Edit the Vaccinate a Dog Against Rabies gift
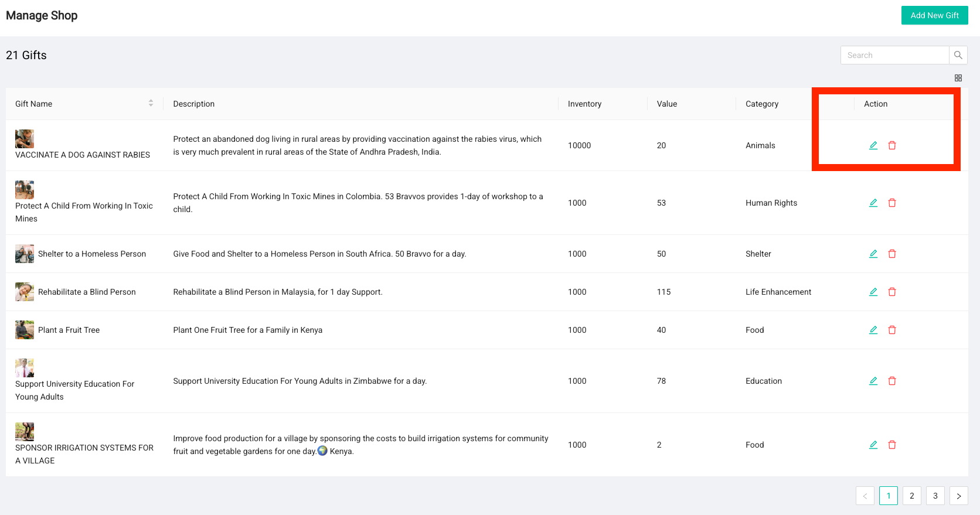This screenshot has width=980, height=515. click(x=873, y=145)
